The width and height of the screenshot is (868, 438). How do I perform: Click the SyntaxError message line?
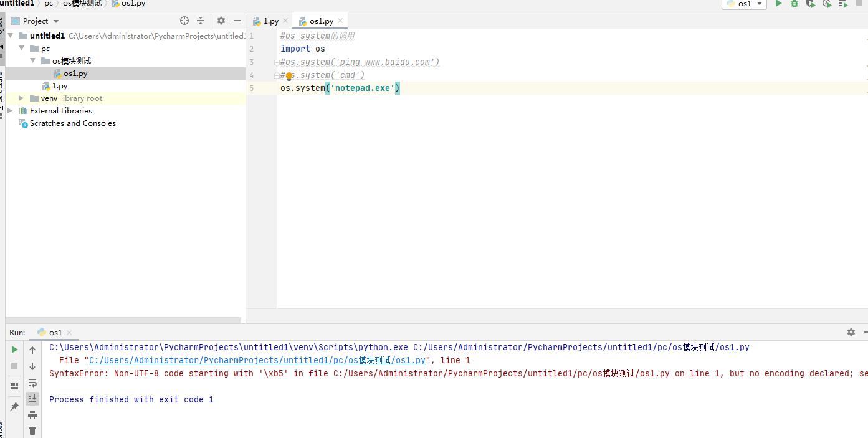click(458, 373)
